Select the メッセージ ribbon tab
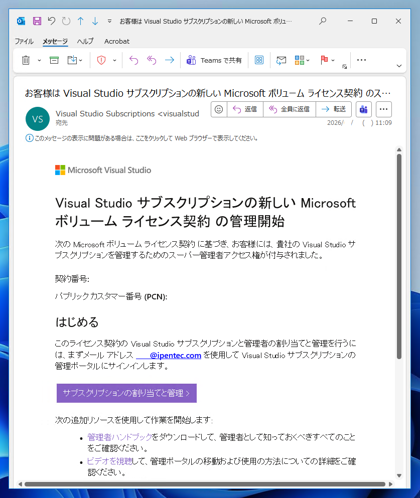Viewport: 420px width, 498px height. (55, 41)
